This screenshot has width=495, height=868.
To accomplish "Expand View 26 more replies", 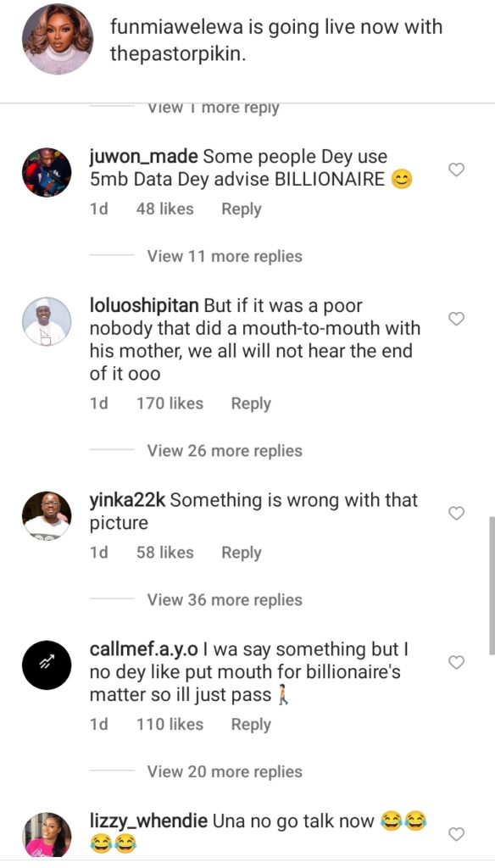I will tap(225, 451).
